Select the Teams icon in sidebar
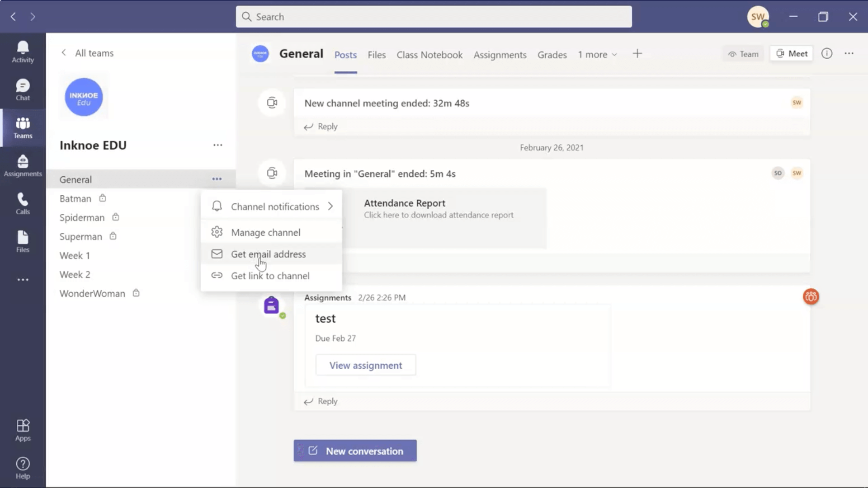This screenshot has width=868, height=488. [23, 127]
